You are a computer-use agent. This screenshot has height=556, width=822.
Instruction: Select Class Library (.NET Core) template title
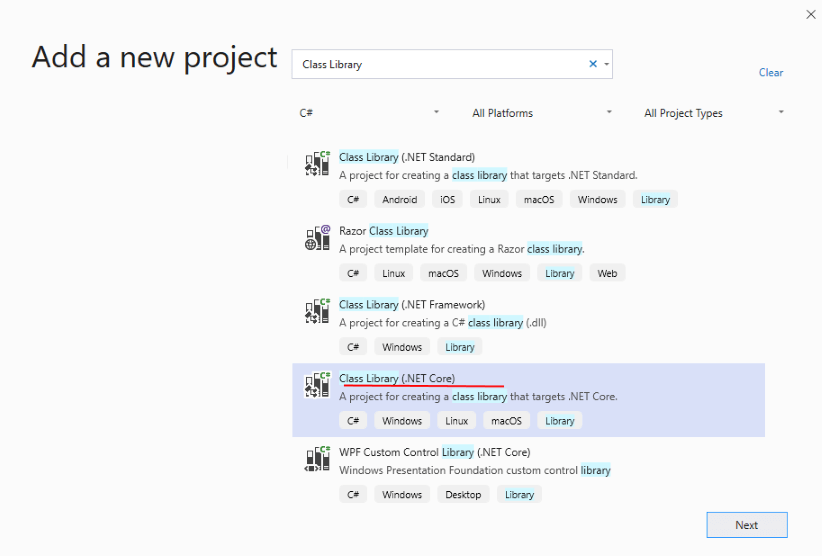[x=397, y=378]
